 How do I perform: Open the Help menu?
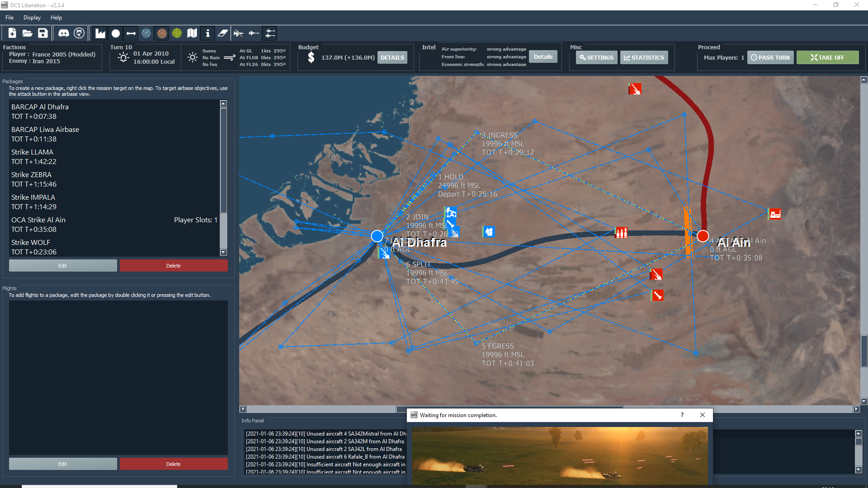pos(56,18)
